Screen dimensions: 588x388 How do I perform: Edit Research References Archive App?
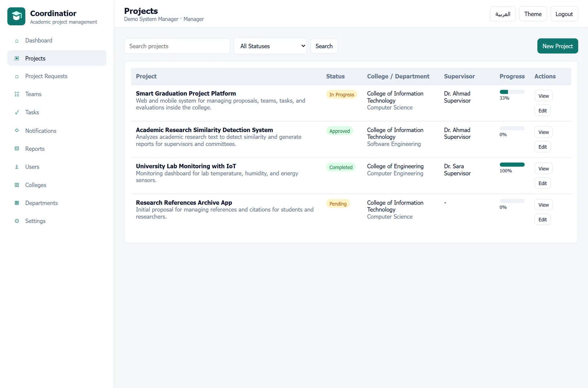pyautogui.click(x=542, y=220)
